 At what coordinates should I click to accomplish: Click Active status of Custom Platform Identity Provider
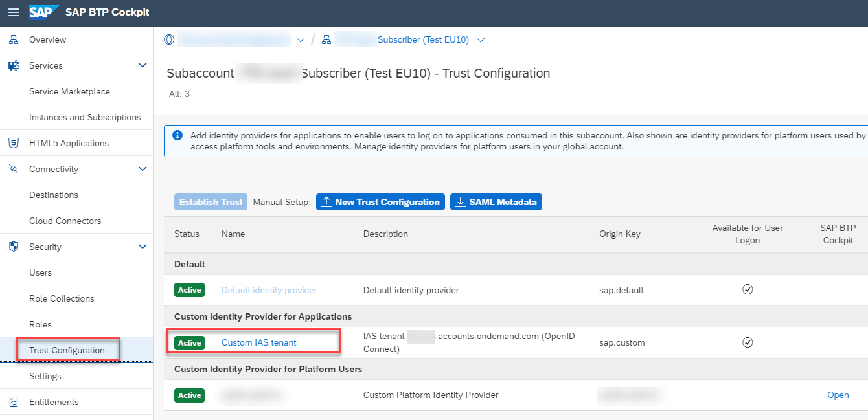(x=190, y=395)
